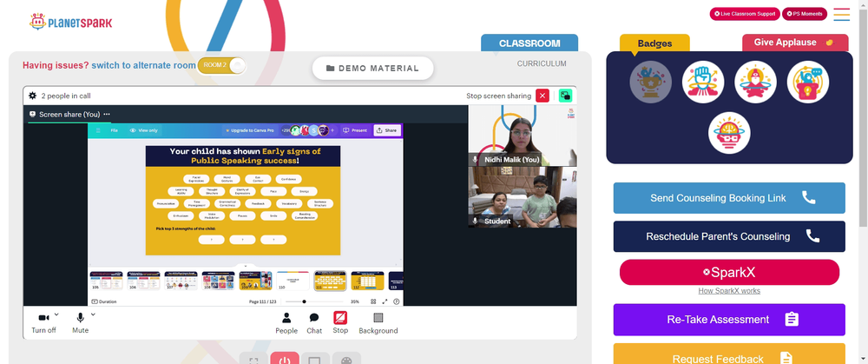The height and width of the screenshot is (364, 868).
Task: Click the Canva View only indicator
Action: (x=144, y=131)
